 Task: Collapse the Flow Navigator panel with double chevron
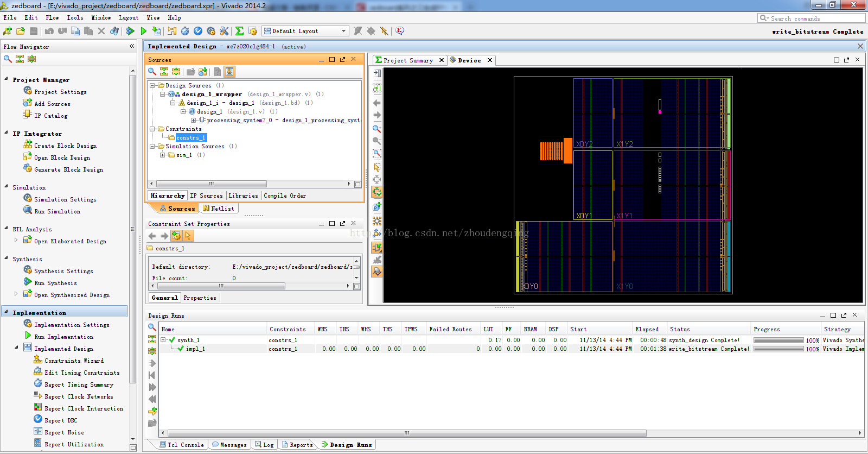[x=132, y=46]
